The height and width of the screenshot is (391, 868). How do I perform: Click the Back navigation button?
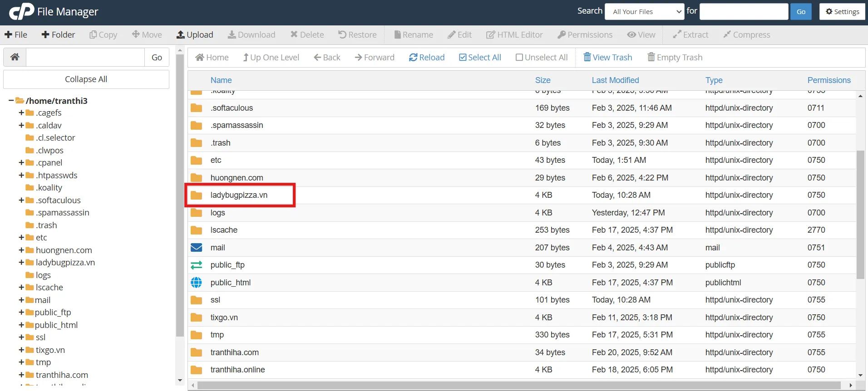click(327, 57)
